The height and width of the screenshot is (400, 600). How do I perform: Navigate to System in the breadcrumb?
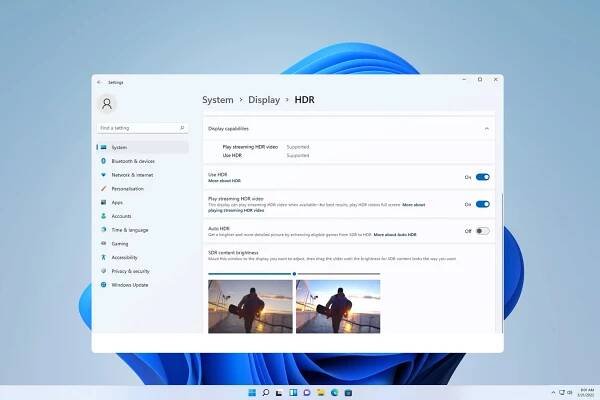(217, 100)
